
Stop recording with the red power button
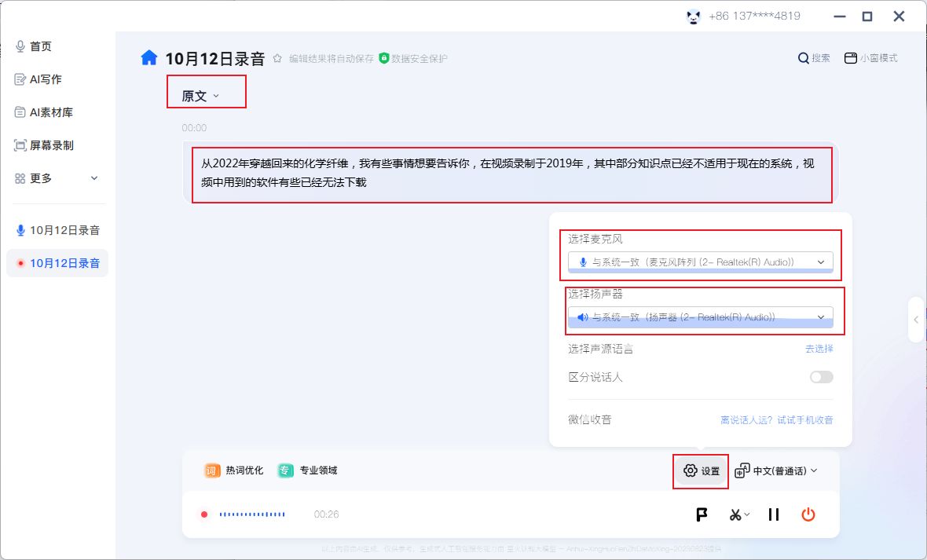[x=808, y=514]
